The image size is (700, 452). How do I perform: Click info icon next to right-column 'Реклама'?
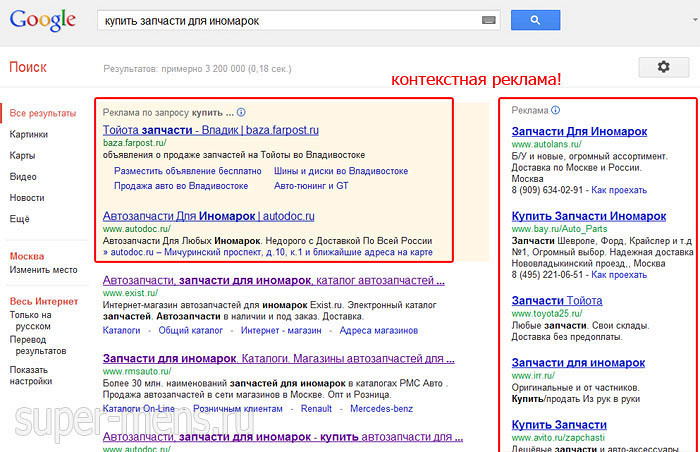pos(555,110)
